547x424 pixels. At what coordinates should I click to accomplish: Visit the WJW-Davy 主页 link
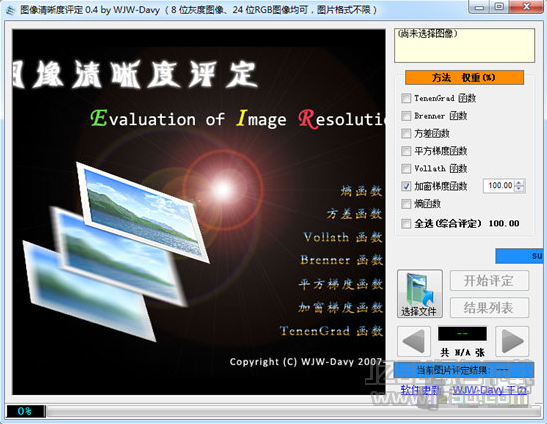coord(490,390)
